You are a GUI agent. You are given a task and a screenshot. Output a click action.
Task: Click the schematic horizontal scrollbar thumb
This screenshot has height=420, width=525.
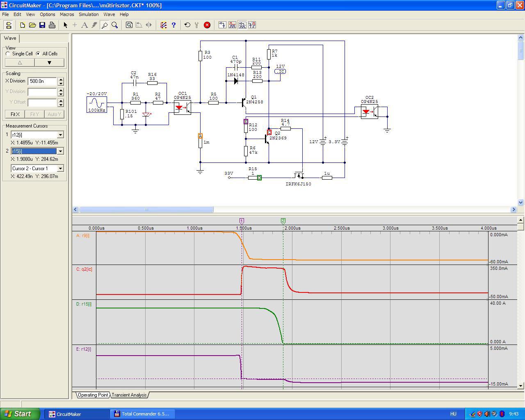point(146,210)
